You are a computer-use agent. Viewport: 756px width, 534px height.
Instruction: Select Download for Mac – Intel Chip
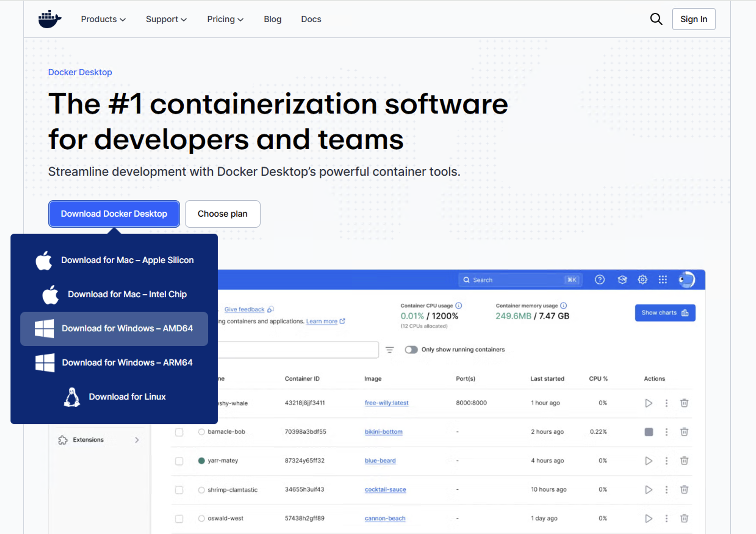point(114,294)
